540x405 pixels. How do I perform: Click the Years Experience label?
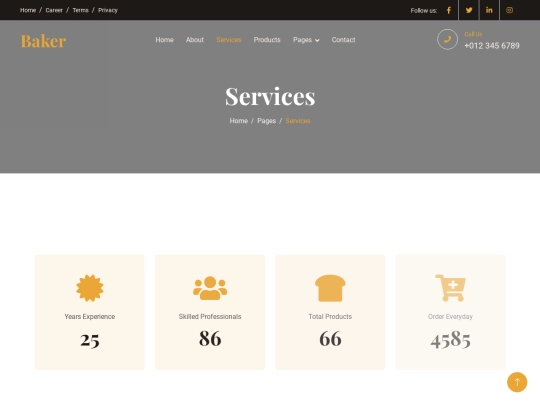tap(90, 316)
